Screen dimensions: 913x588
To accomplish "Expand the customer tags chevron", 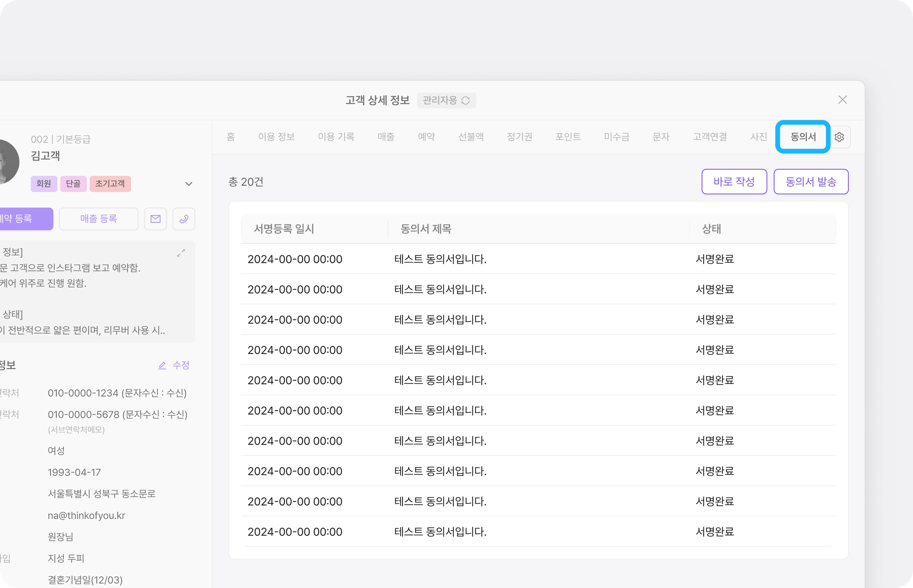I will click(189, 184).
